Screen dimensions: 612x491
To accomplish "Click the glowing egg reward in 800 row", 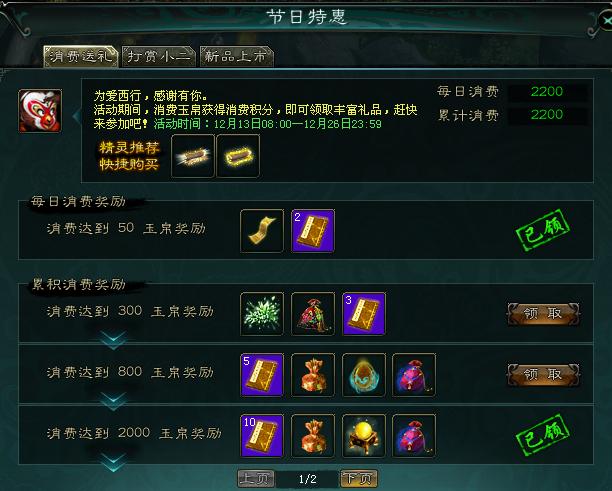I will click(364, 375).
